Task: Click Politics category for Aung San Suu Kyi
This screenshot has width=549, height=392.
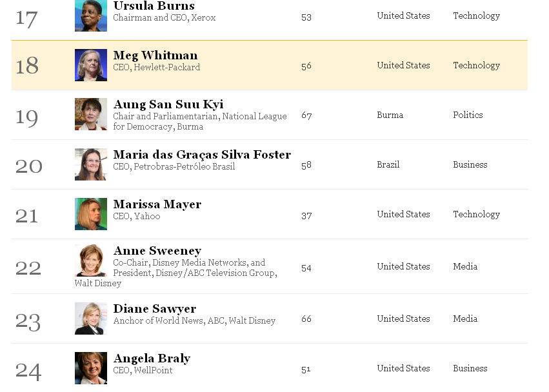Action: pyautogui.click(x=468, y=115)
